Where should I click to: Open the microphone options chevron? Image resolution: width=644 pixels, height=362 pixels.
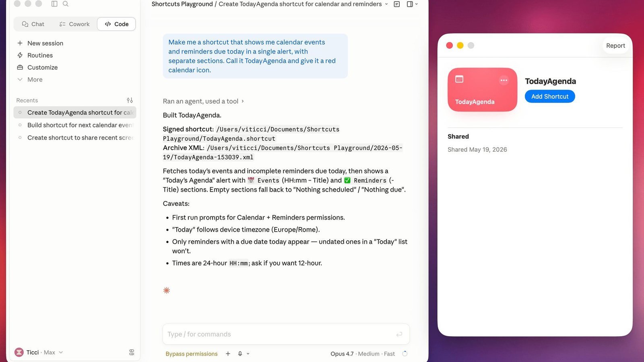(248, 354)
